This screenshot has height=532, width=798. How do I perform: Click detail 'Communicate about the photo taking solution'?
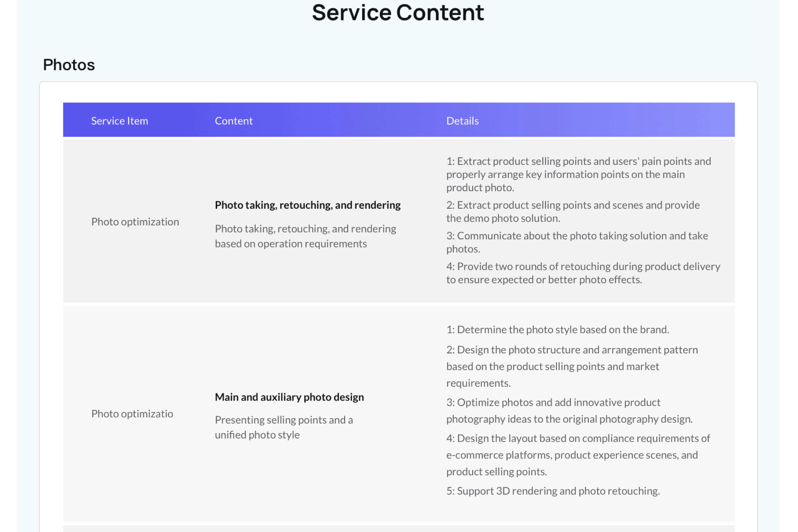577,242
